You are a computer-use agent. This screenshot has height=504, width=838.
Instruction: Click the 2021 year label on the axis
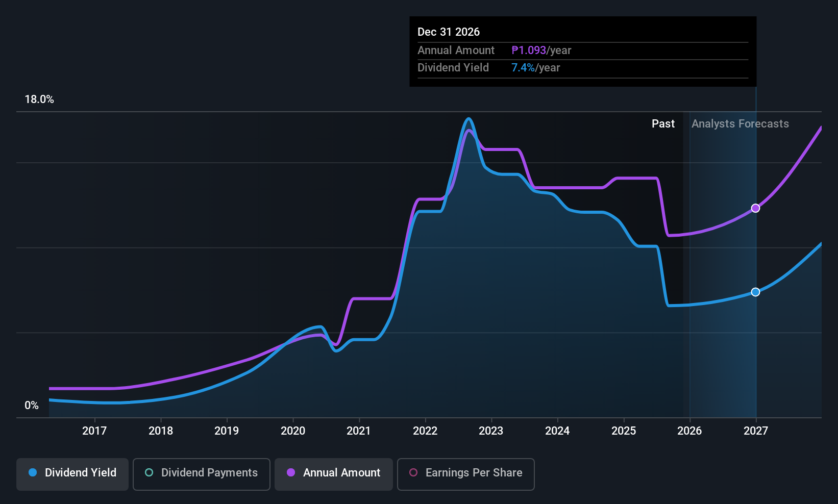pos(359,431)
